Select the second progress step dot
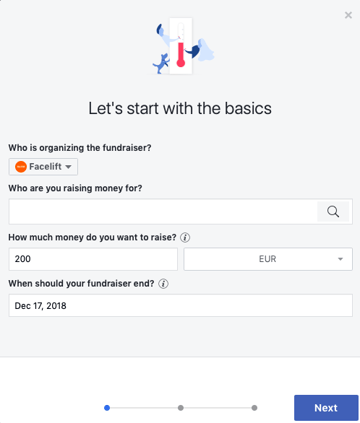 coord(181,408)
